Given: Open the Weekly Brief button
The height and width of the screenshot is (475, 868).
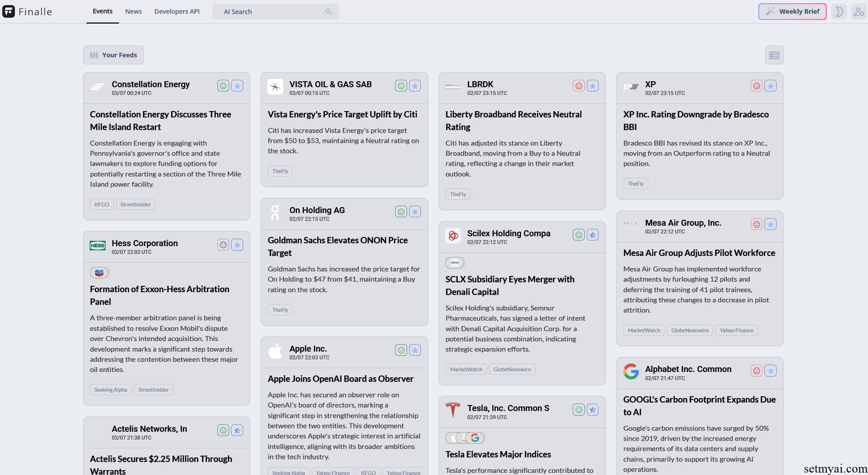Looking at the screenshot, I should point(792,12).
